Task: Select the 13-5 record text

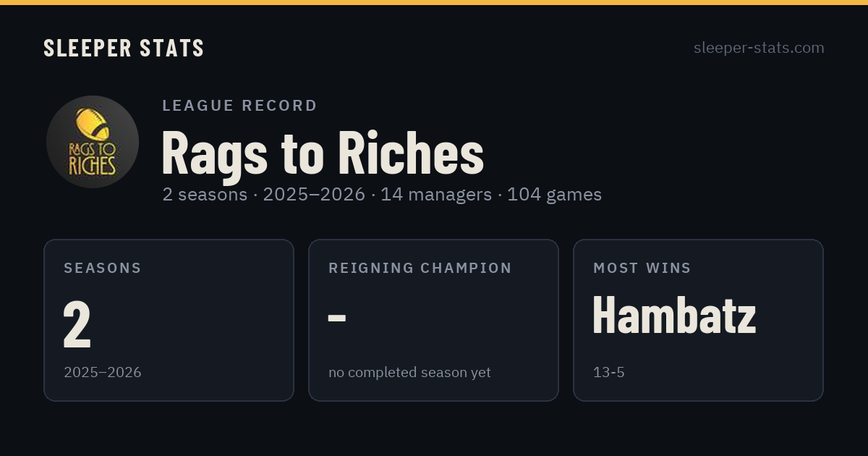Action: click(609, 372)
